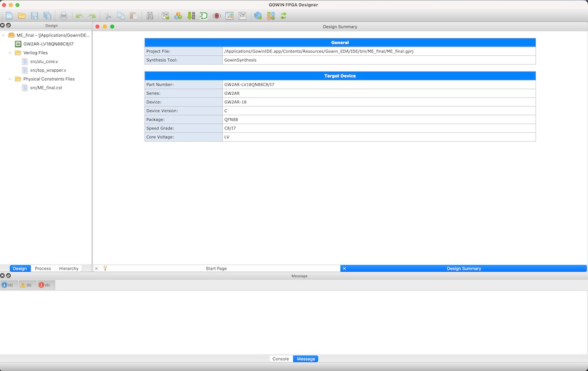Toggle the error messages filter
The width and height of the screenshot is (588, 371).
(44, 285)
